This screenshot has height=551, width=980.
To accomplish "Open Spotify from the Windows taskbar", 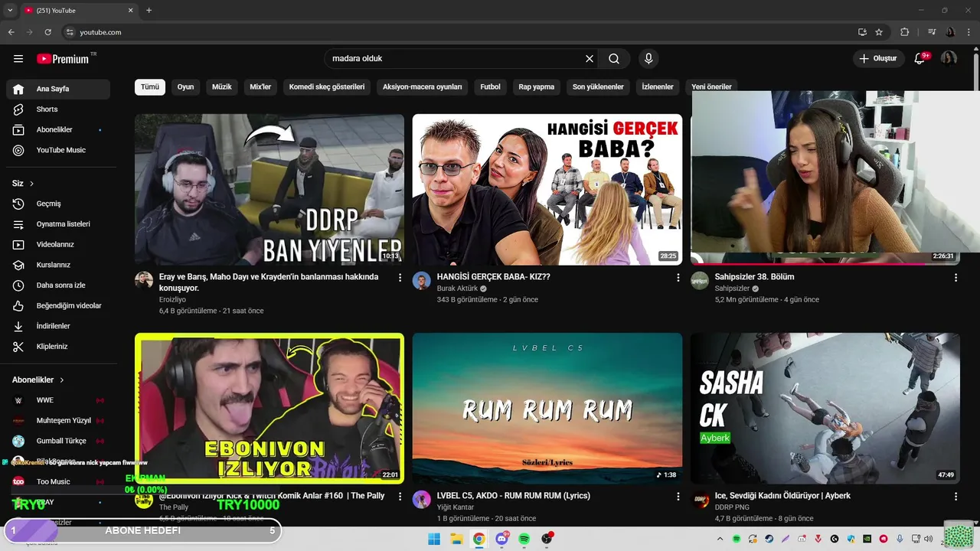I will [x=524, y=539].
